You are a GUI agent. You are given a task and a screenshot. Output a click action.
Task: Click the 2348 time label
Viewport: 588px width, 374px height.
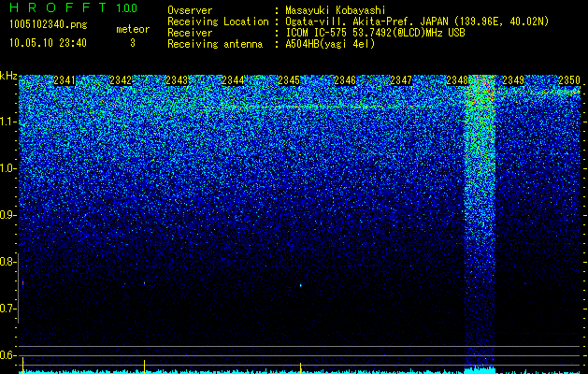[457, 80]
